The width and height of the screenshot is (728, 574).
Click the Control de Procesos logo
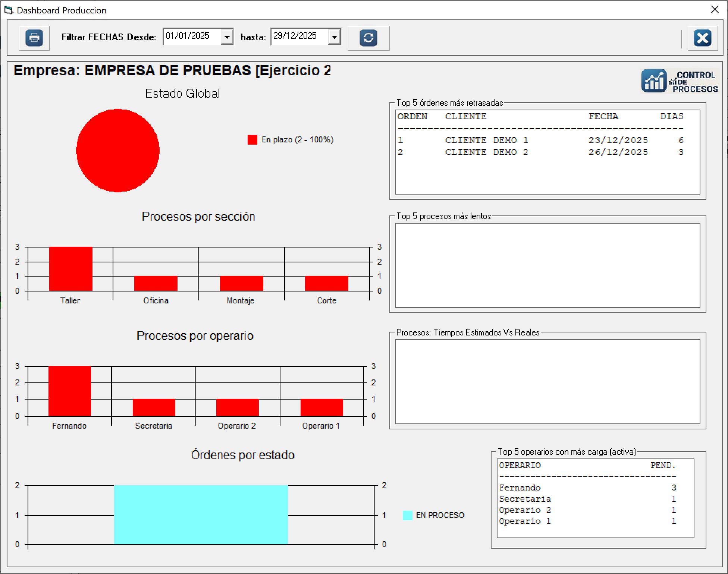point(680,81)
